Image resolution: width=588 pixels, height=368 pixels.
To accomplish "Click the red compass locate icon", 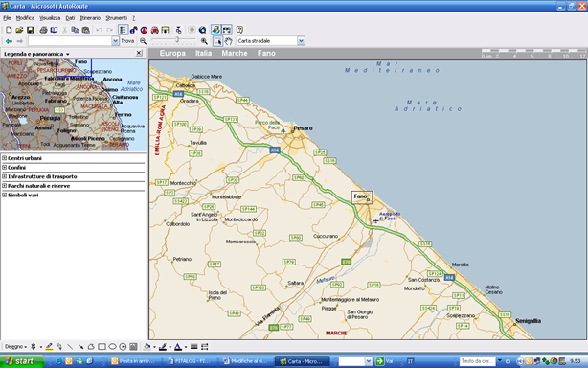I will (144, 30).
